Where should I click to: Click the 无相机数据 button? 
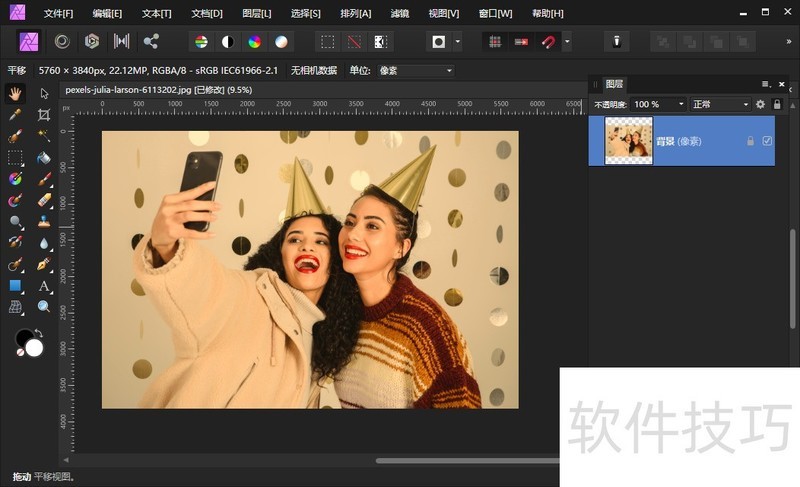[x=314, y=70]
